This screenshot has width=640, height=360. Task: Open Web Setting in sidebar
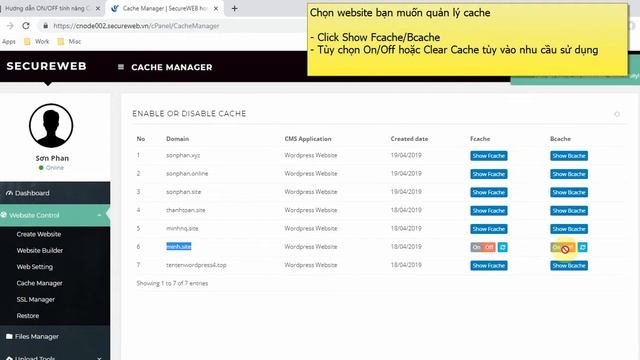pyautogui.click(x=35, y=267)
